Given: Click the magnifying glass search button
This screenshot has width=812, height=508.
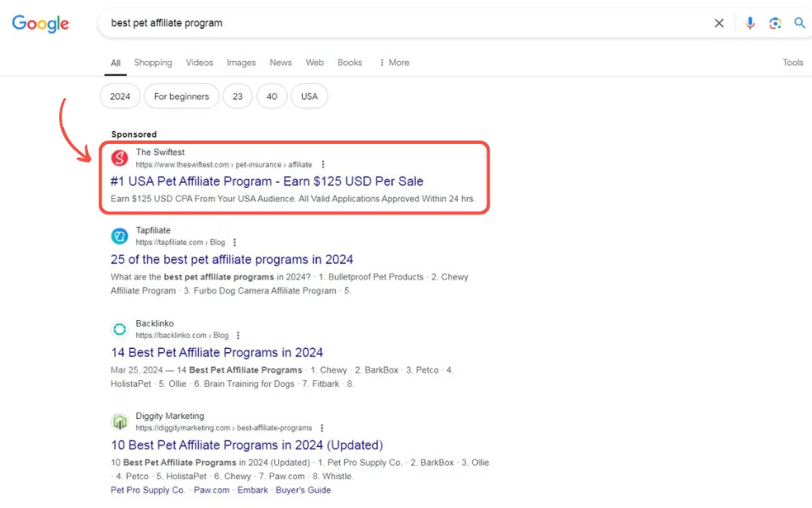Looking at the screenshot, I should click(799, 24).
